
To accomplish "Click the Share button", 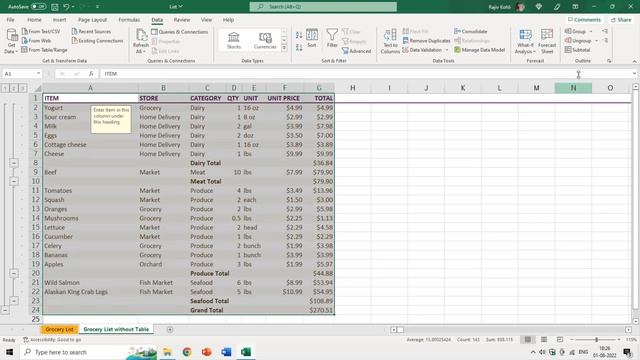I will (x=621, y=20).
